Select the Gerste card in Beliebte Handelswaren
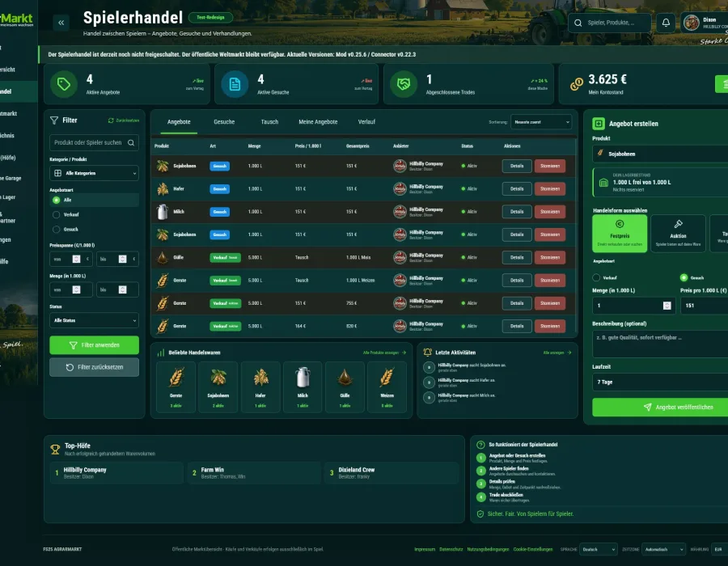Screen dimensions: 728x566 point(176,387)
